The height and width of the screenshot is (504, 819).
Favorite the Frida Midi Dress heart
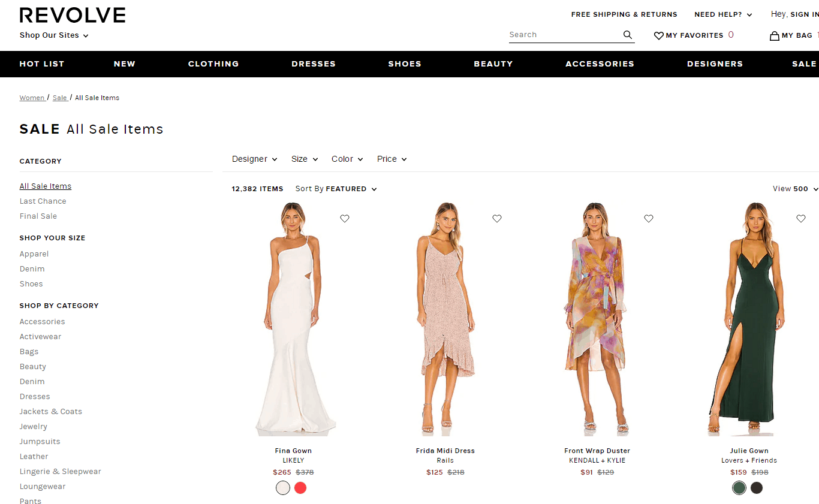(497, 219)
